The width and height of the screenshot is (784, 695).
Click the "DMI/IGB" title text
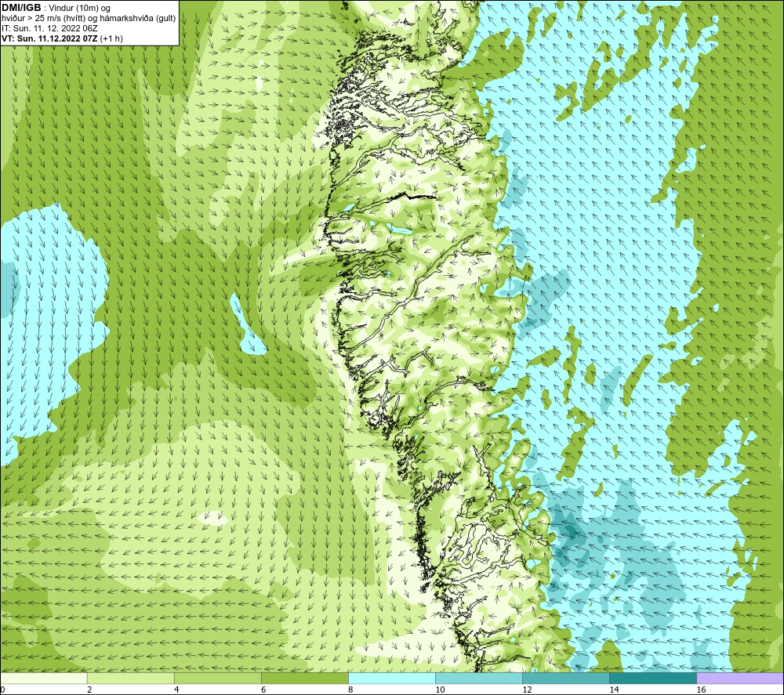tap(21, 8)
